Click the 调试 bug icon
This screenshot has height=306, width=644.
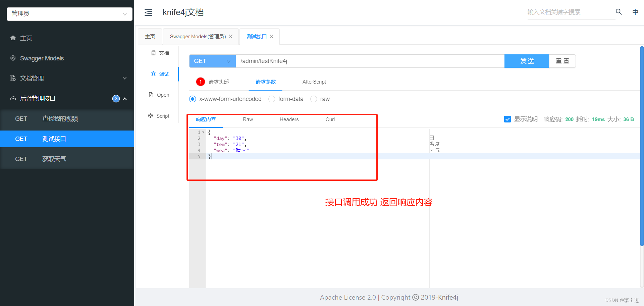pyautogui.click(x=153, y=74)
